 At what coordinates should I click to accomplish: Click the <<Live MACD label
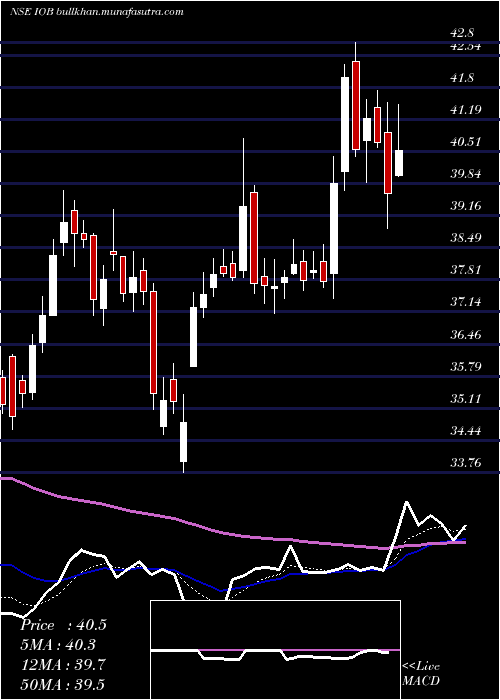pos(421,674)
